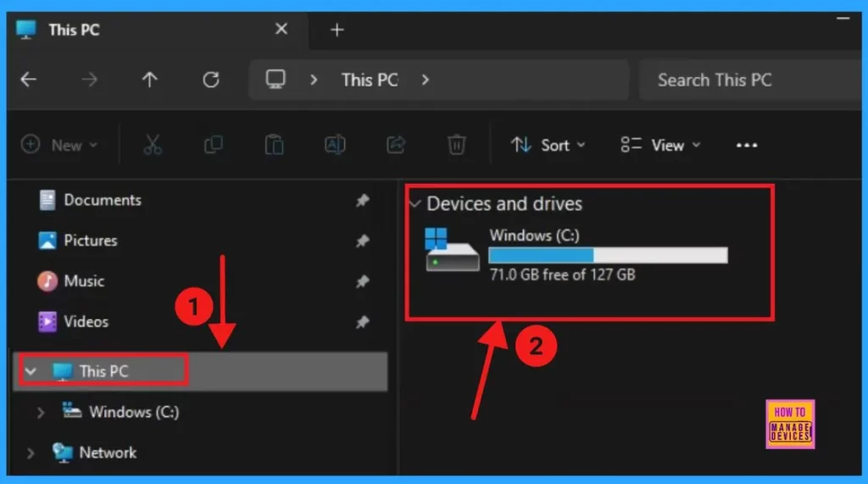868x484 pixels.
Task: Unpin Music using its pin icon
Action: 363,281
